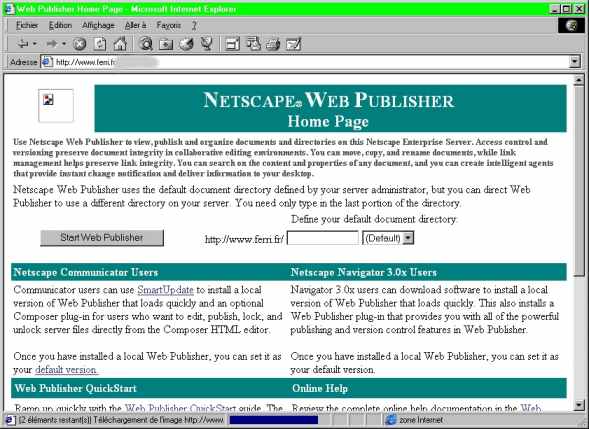The image size is (589, 429).
Task: Click the page icon in the address bar
Action: 47,62
